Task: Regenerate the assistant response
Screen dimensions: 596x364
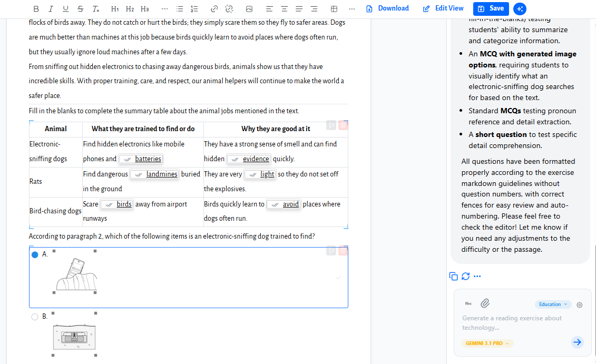Action: [x=465, y=276]
